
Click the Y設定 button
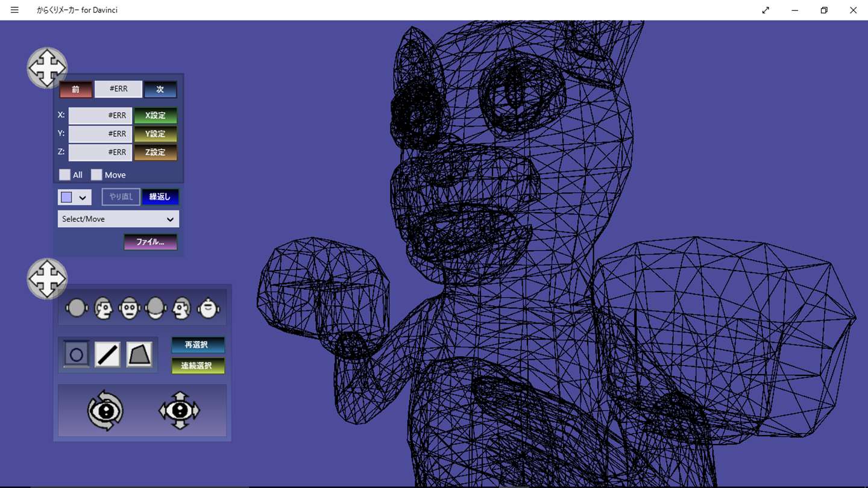156,134
